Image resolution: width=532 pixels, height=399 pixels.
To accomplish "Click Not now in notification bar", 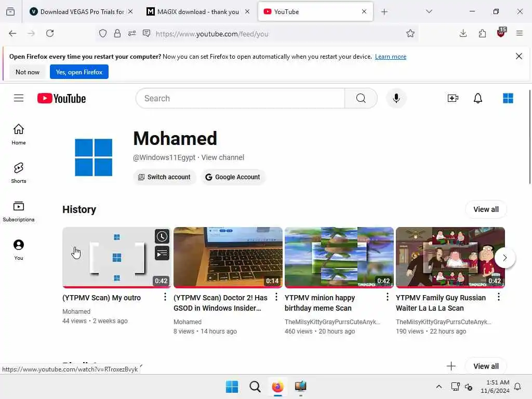I will point(28,72).
